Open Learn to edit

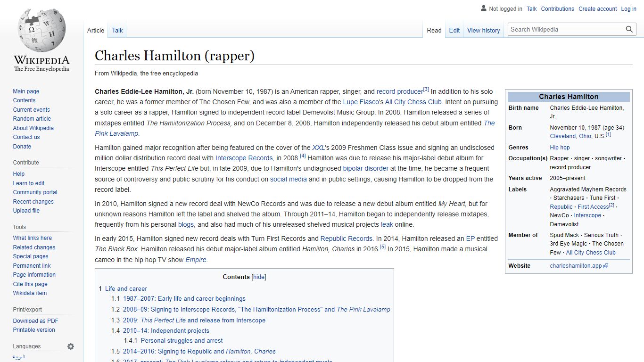click(x=29, y=183)
